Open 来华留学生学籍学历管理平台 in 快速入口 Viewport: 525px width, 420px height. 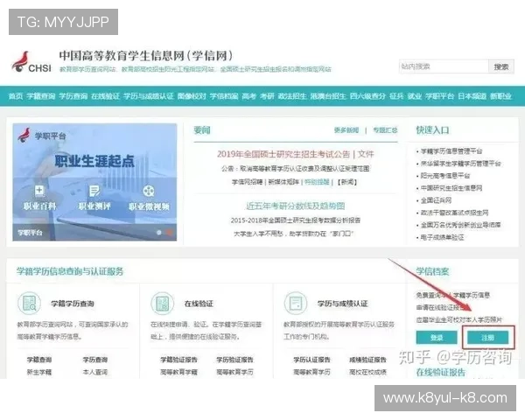[461, 164]
